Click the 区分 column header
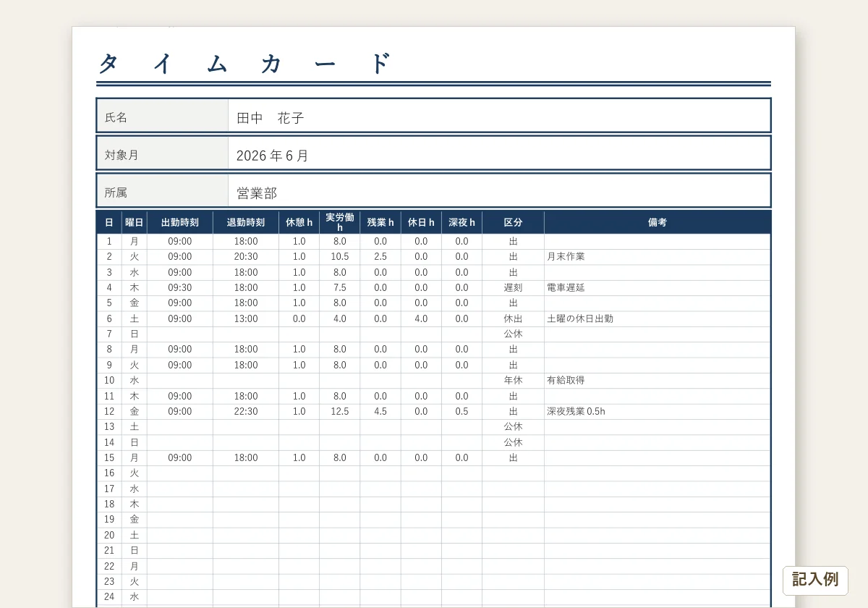The height and width of the screenshot is (608, 868). (x=514, y=222)
